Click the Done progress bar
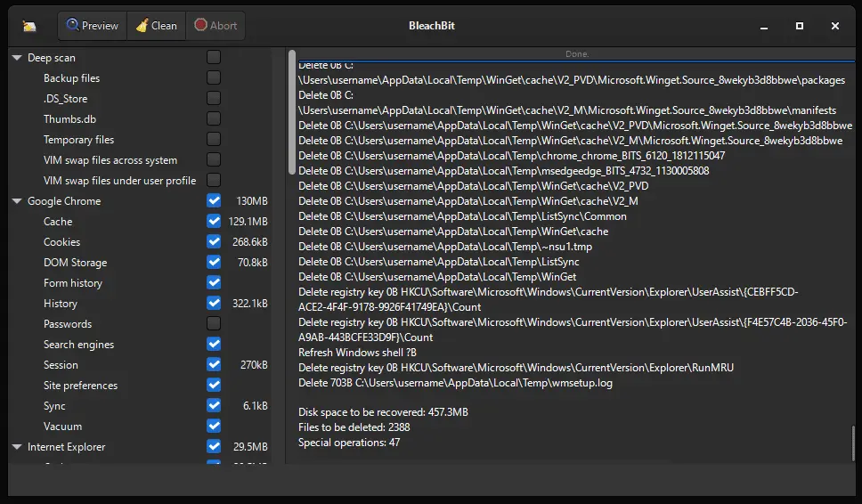 (576, 54)
